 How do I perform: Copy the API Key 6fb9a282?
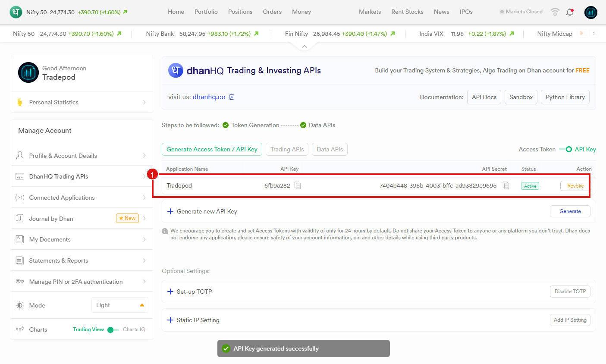click(298, 185)
